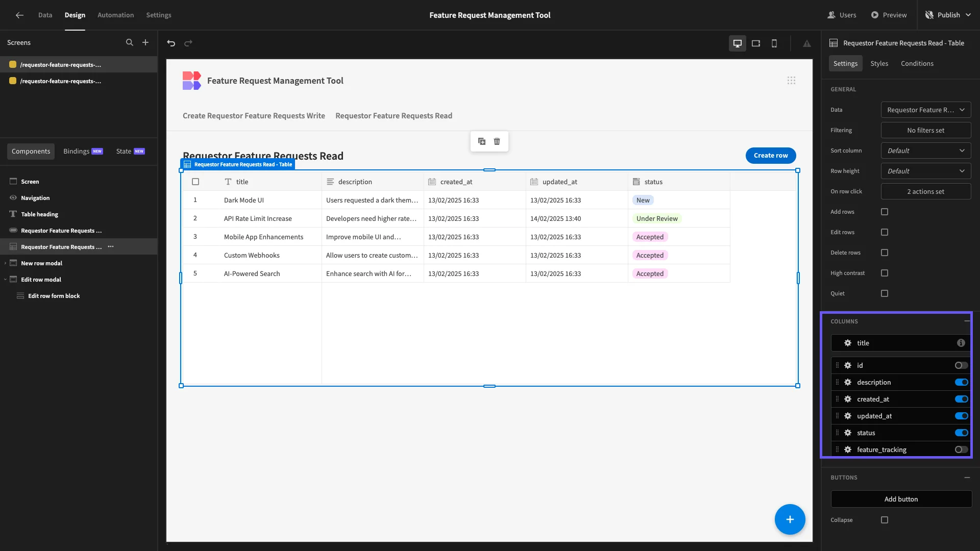Enable the Add rows checkbox

click(x=885, y=212)
